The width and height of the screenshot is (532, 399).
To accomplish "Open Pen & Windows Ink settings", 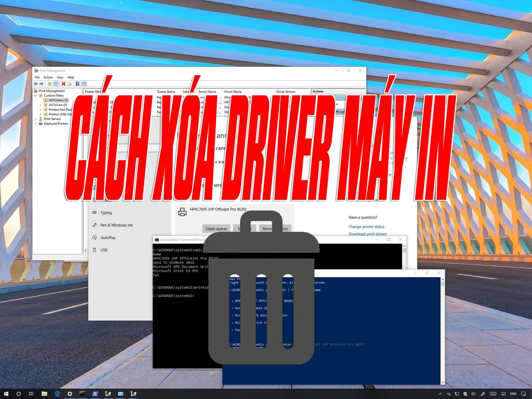I will click(116, 225).
